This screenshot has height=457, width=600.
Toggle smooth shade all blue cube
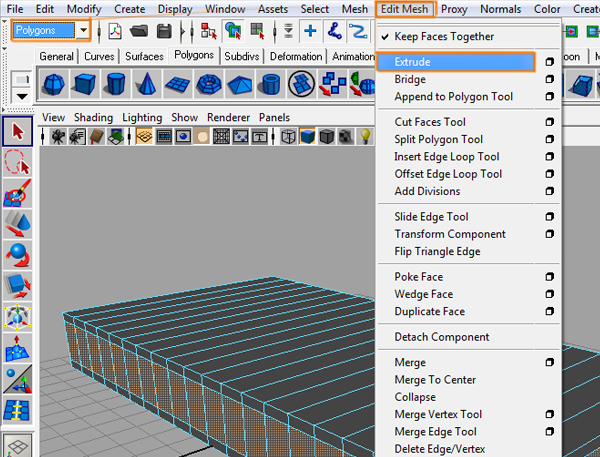(x=307, y=137)
